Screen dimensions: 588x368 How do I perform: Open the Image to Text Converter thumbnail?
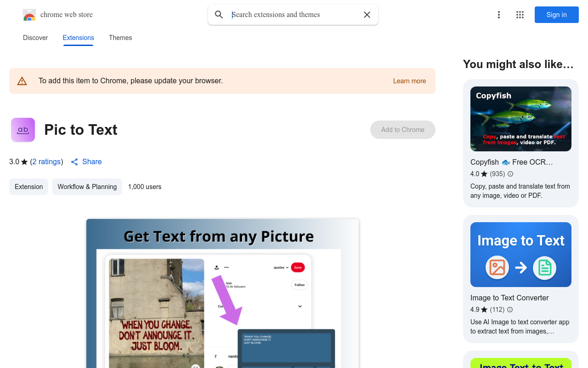(521, 254)
